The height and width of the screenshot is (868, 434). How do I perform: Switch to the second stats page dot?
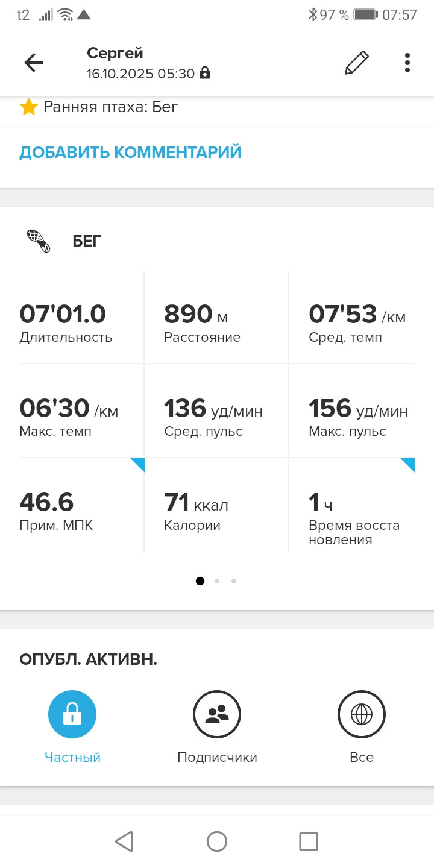[x=217, y=581]
